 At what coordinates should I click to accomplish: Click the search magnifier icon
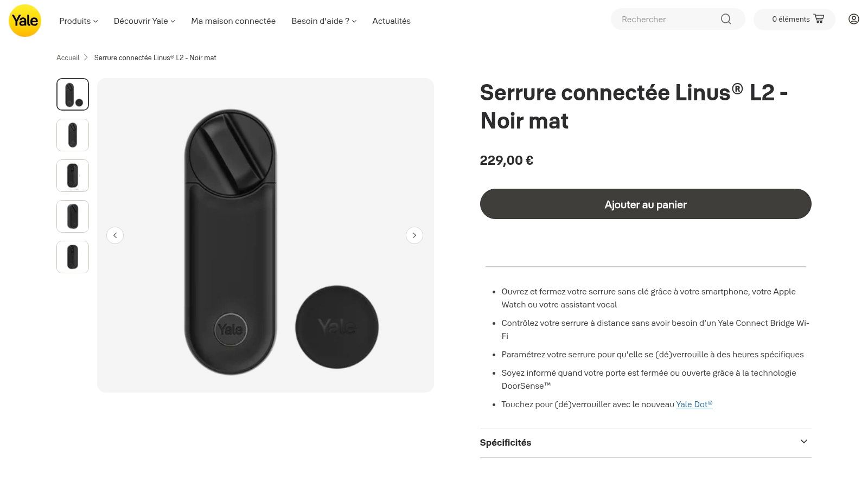(725, 19)
